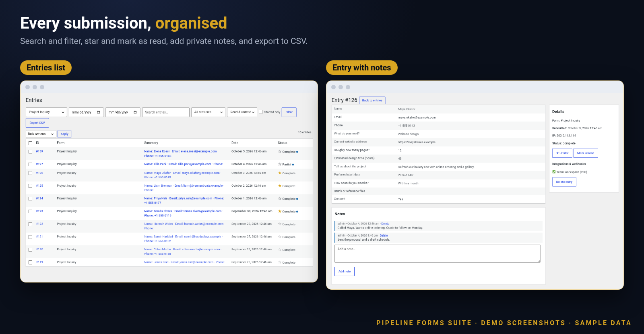This screenshot has height=334, width=644.
Task: Click the Status column header
Action: coord(283,143)
